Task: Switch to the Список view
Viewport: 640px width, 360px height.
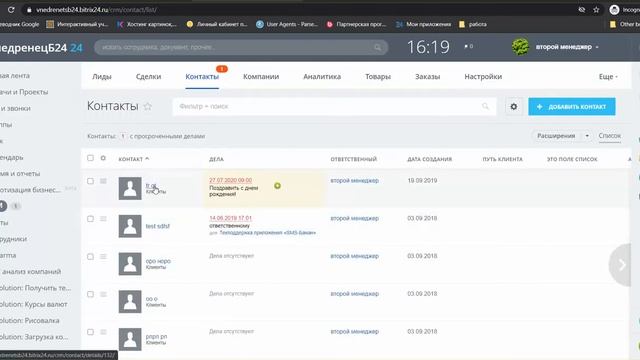Action: pos(609,136)
